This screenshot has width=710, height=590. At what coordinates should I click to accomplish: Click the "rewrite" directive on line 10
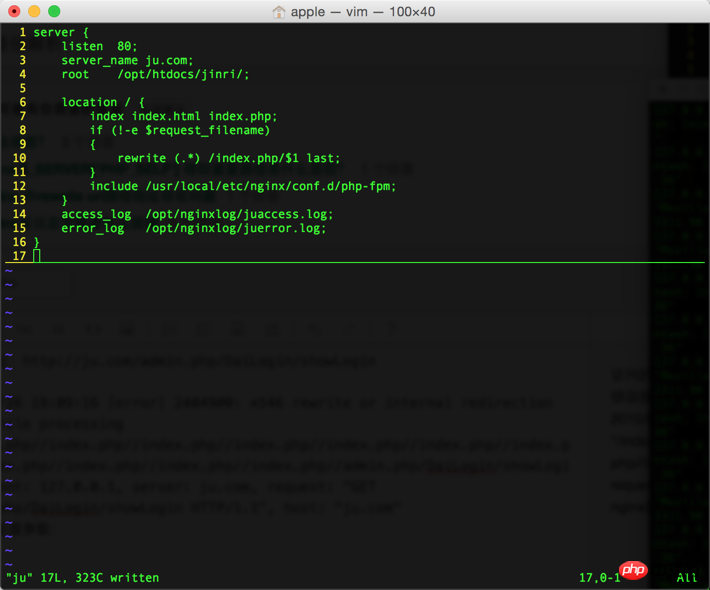click(x=142, y=158)
